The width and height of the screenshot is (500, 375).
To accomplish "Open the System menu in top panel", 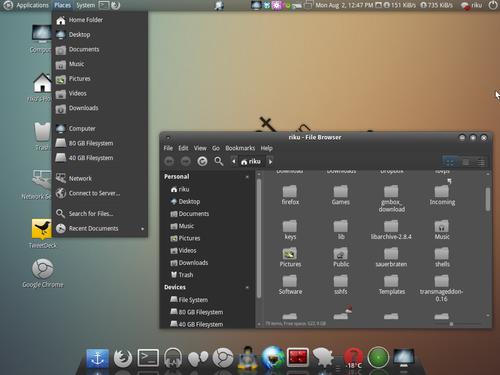I will [86, 5].
